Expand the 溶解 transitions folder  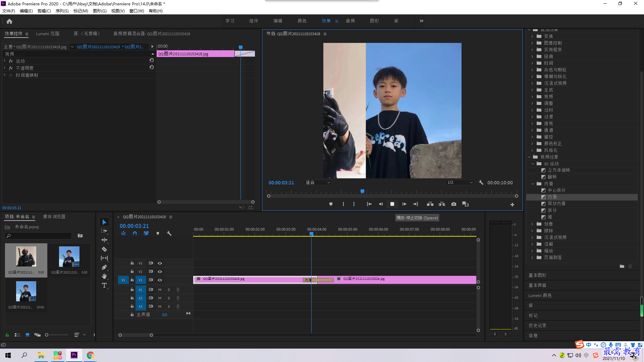pyautogui.click(x=532, y=244)
